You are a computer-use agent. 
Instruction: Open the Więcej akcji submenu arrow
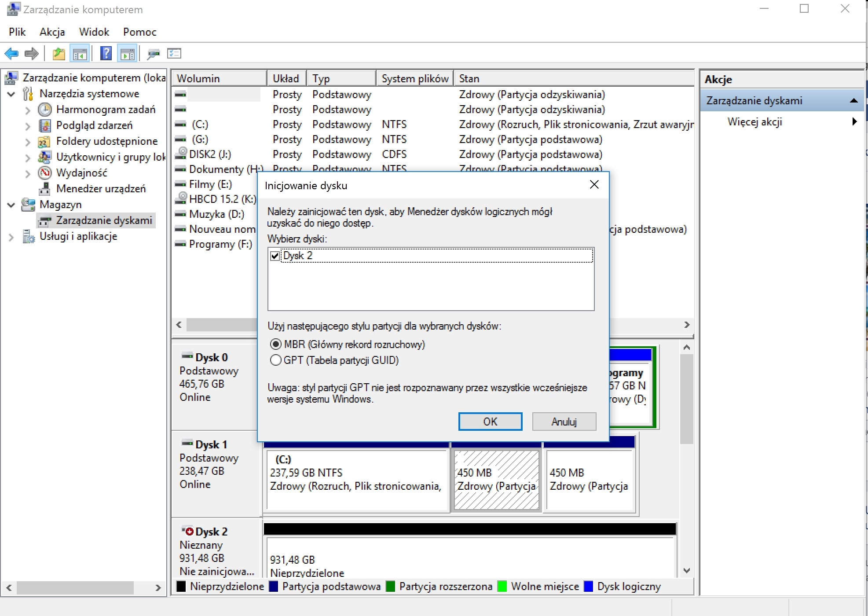click(854, 121)
